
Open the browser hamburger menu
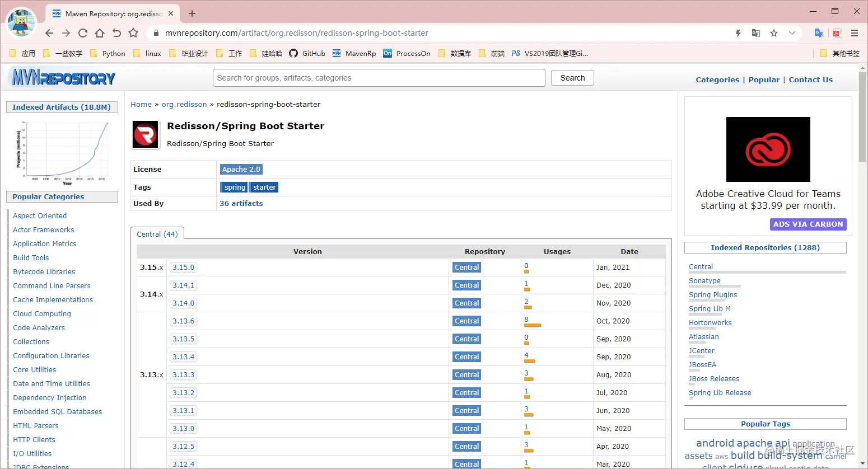[855, 33]
